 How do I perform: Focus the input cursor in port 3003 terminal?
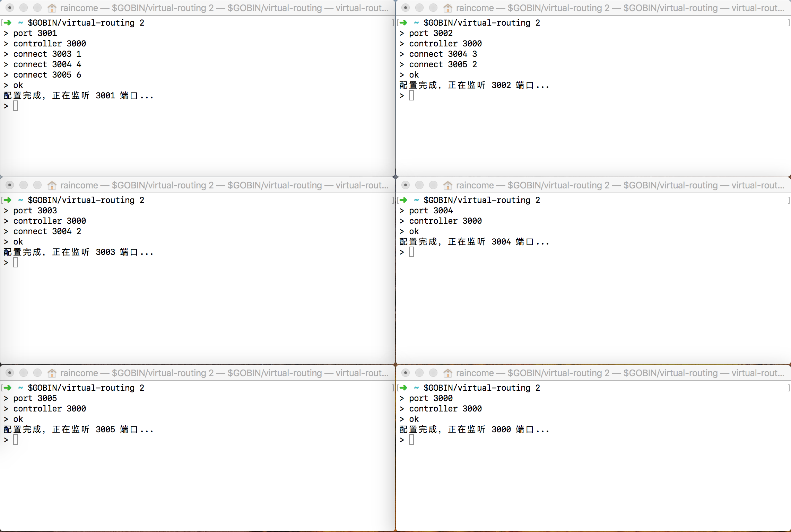[16, 263]
